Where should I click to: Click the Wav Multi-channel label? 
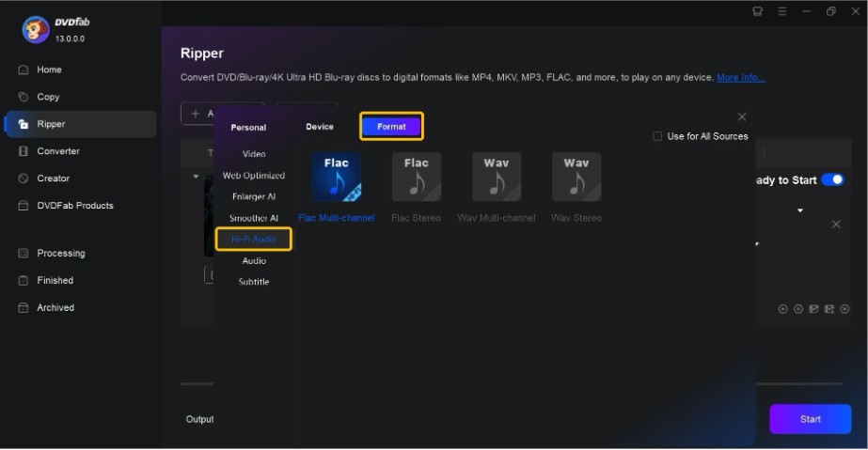(x=497, y=218)
